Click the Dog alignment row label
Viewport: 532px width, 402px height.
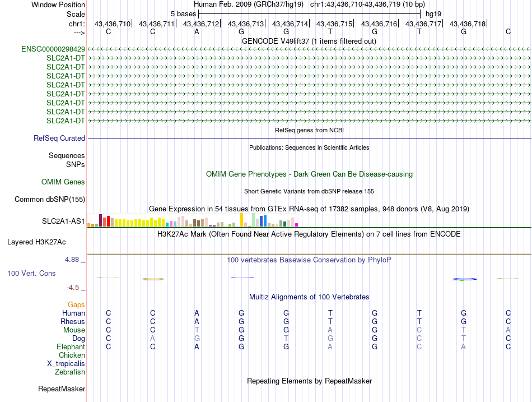coord(78,339)
